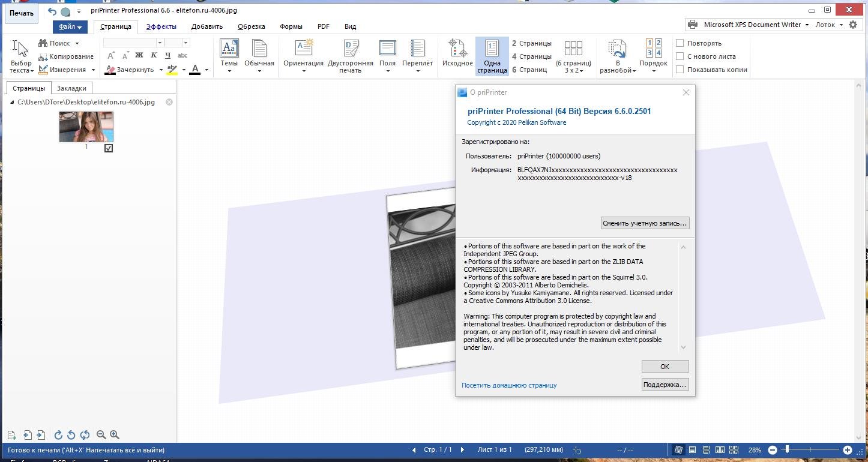Activate the Измерения measurement tool
The image size is (868, 462).
click(x=62, y=70)
